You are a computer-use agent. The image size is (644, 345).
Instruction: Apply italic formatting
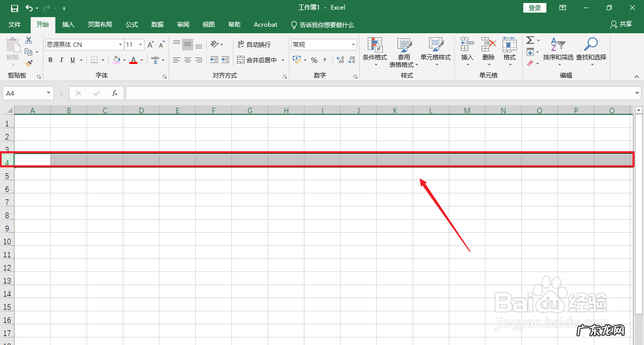coord(61,59)
